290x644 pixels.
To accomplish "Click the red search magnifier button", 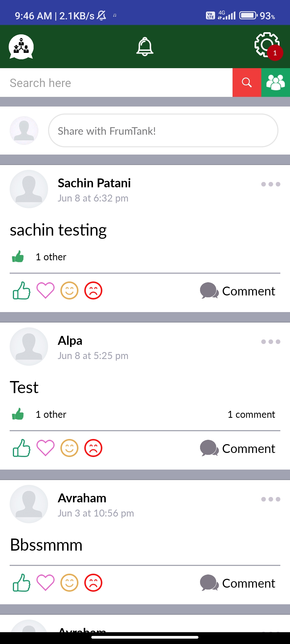I will tap(247, 82).
